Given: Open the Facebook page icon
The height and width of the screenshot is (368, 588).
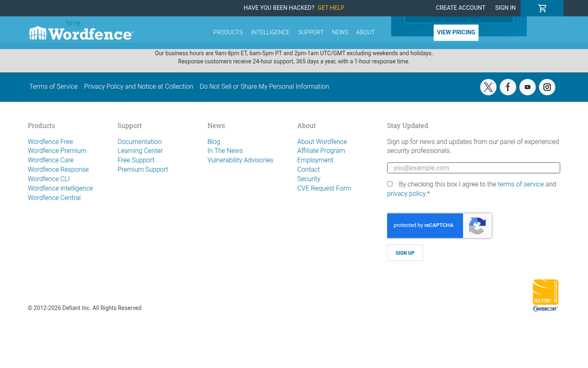Looking at the screenshot, I should click(x=508, y=87).
